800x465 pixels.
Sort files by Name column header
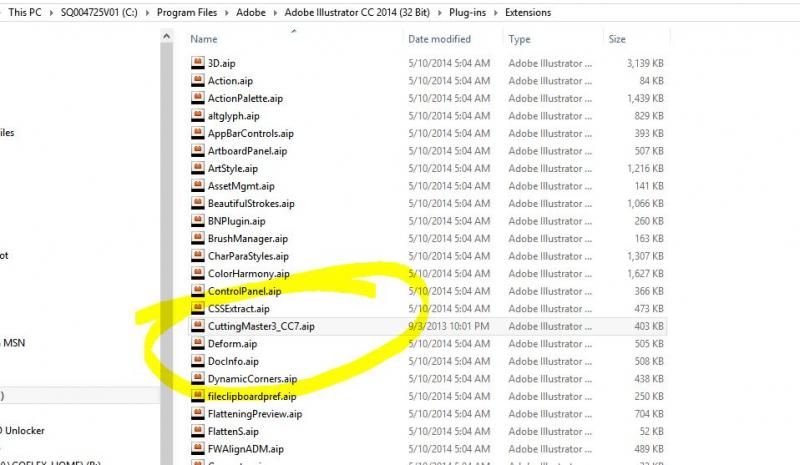[204, 39]
